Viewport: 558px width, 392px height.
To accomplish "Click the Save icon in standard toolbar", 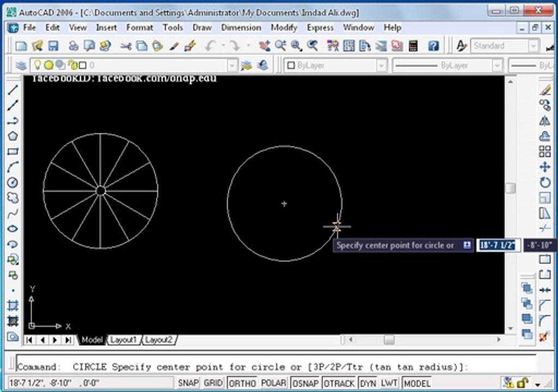I will coord(53,46).
